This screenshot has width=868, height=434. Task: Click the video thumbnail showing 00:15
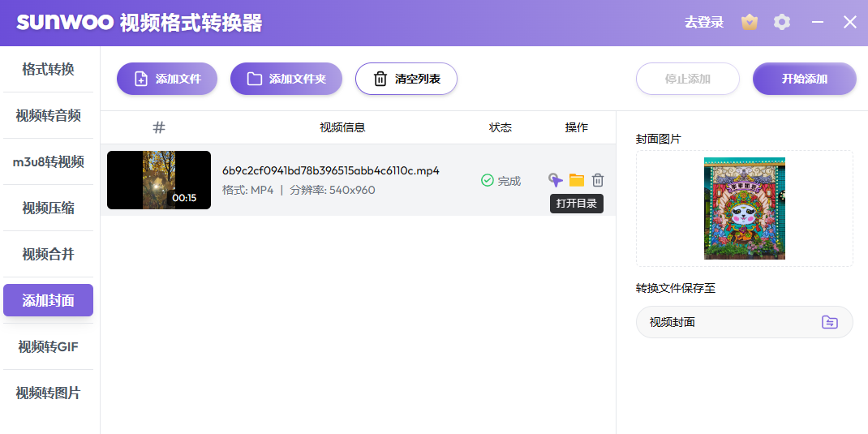point(159,180)
